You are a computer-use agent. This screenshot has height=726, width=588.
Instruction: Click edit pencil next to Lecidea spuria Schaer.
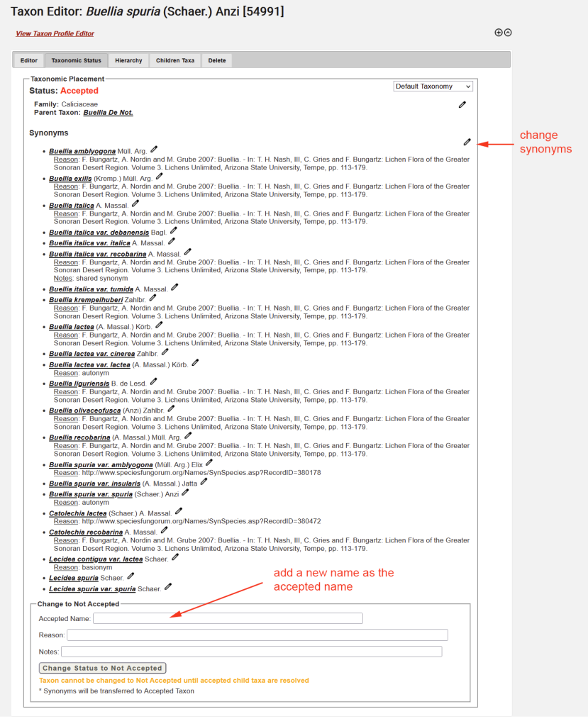(131, 576)
